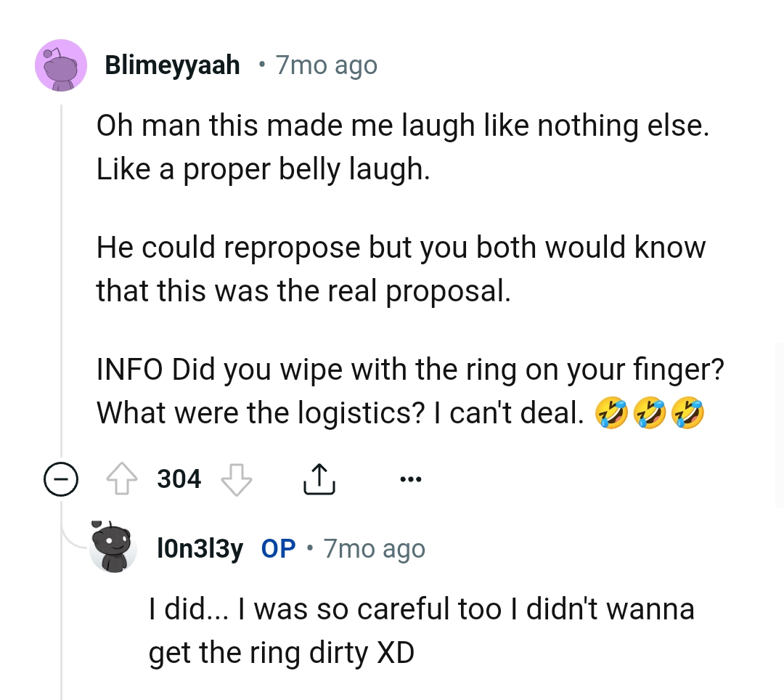Image resolution: width=784 pixels, height=700 pixels.
Task: Open Blimeyyaah's profile from the username
Action: tap(172, 65)
